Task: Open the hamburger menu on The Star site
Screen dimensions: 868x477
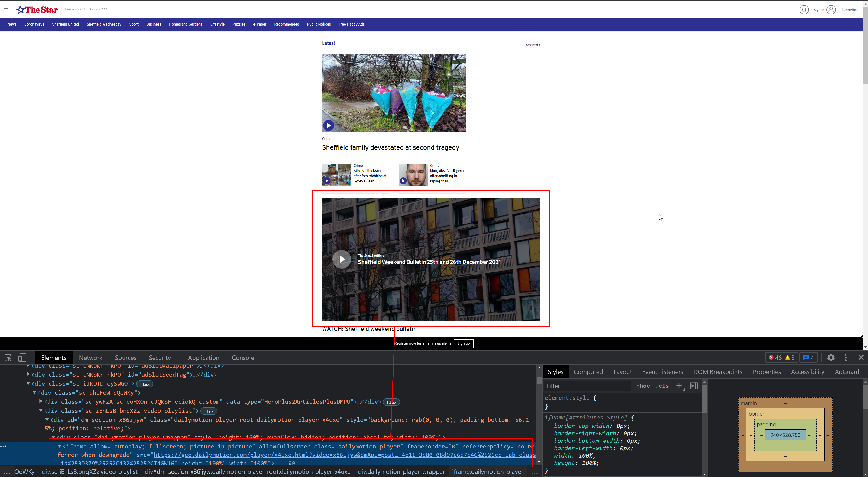Action: 6,10
